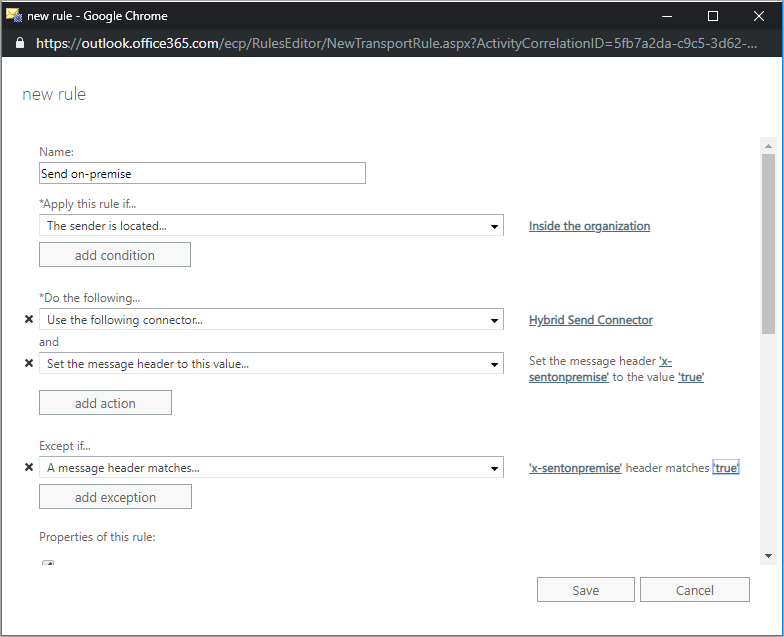Click the scrollbar down arrow
The width and height of the screenshot is (784, 637).
pos(768,556)
